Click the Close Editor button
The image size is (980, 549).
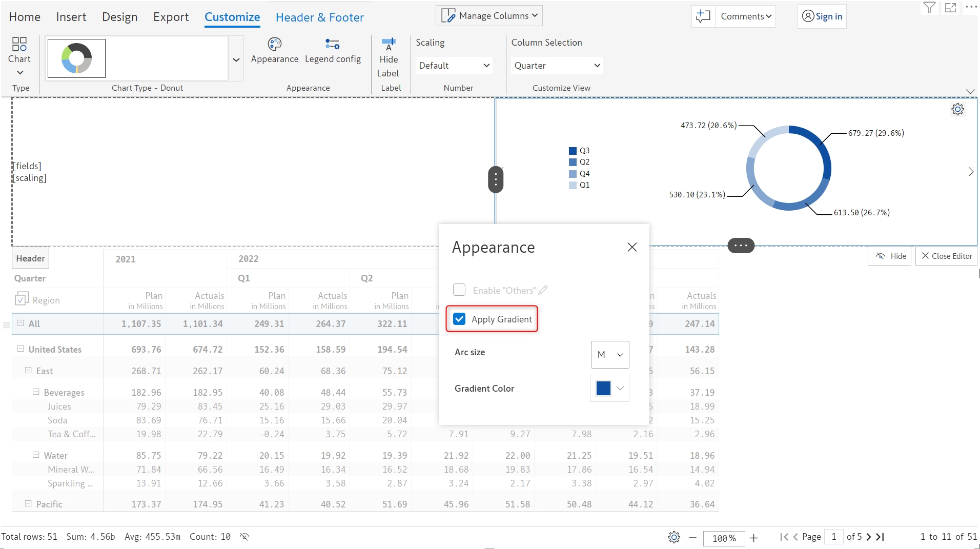946,256
